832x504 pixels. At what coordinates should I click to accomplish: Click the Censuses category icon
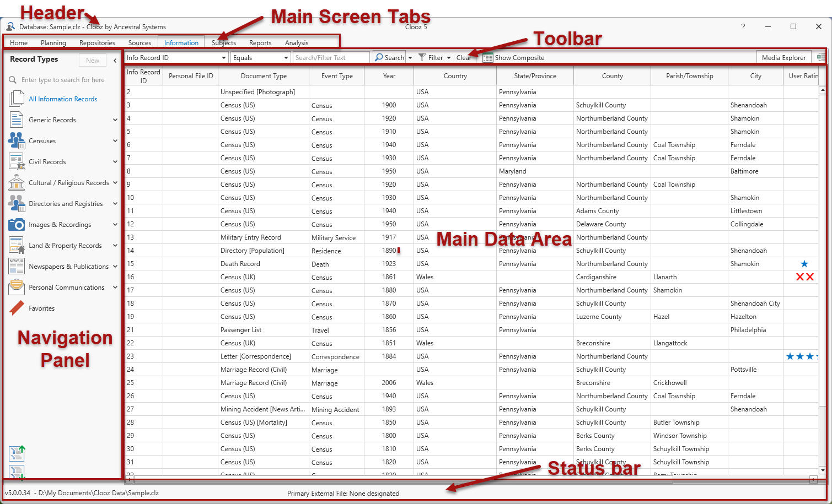[x=17, y=141]
